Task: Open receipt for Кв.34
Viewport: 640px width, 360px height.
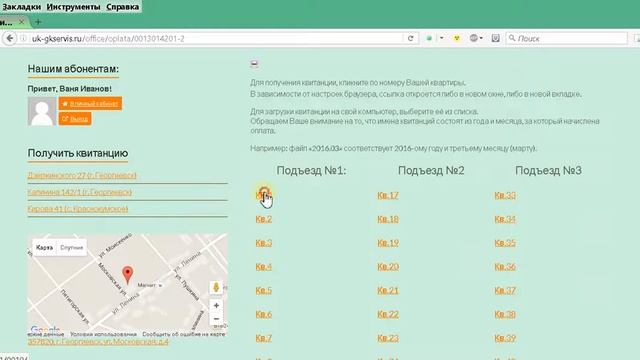Action: 505,219
